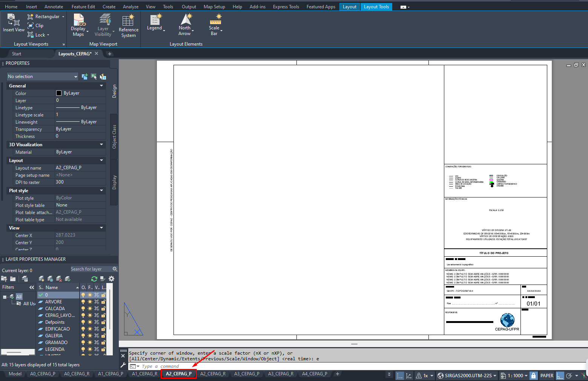Refresh the layer list

click(94, 279)
